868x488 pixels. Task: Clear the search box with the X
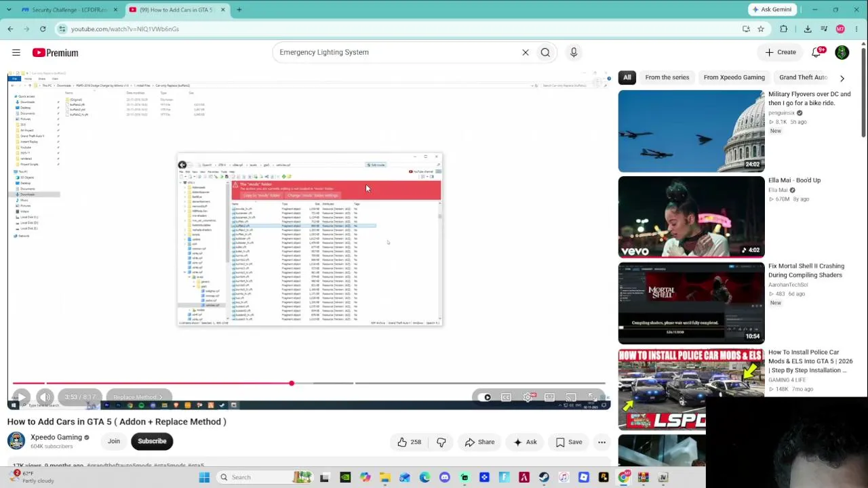click(526, 52)
